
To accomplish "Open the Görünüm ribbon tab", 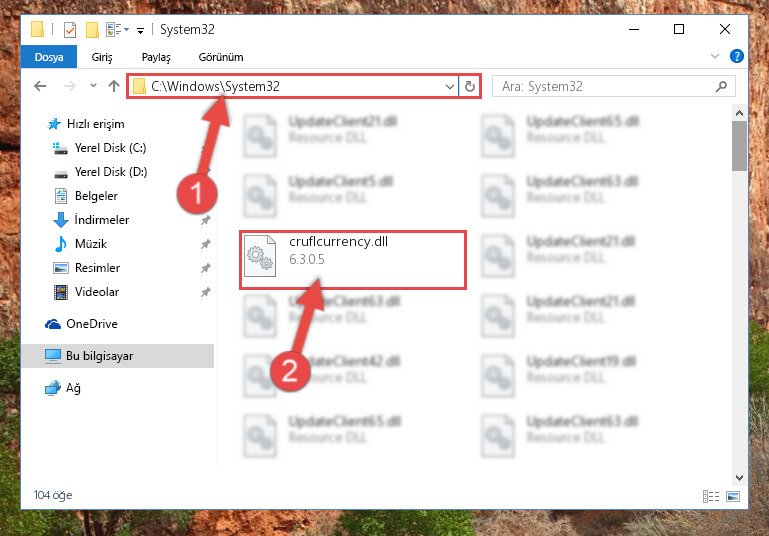I will click(x=221, y=57).
